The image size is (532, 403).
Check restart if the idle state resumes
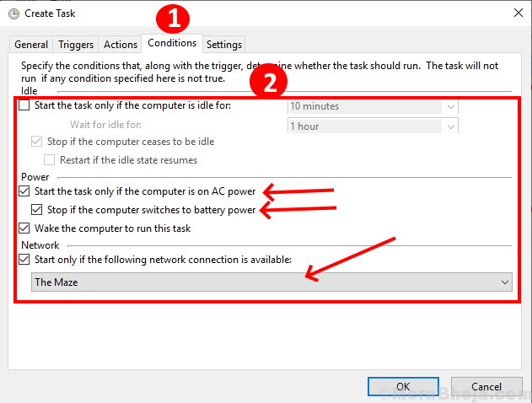point(50,160)
